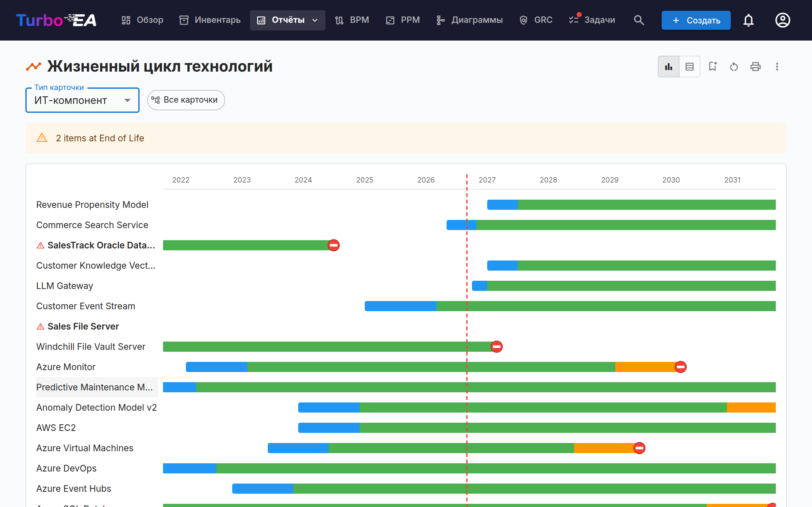Image resolution: width=812 pixels, height=507 pixels.
Task: Go to the Диаграммы section
Action: (x=469, y=20)
